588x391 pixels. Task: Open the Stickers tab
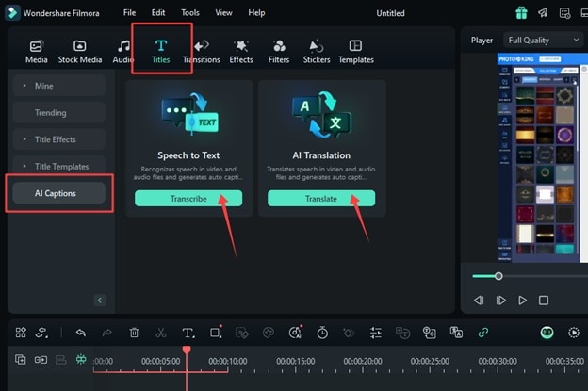(x=317, y=52)
